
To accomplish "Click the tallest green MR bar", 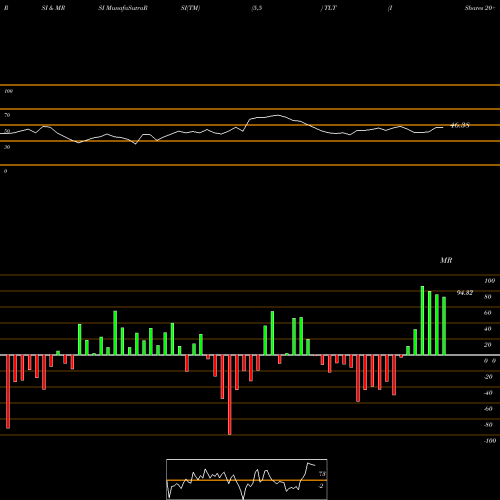I will 422,321.
